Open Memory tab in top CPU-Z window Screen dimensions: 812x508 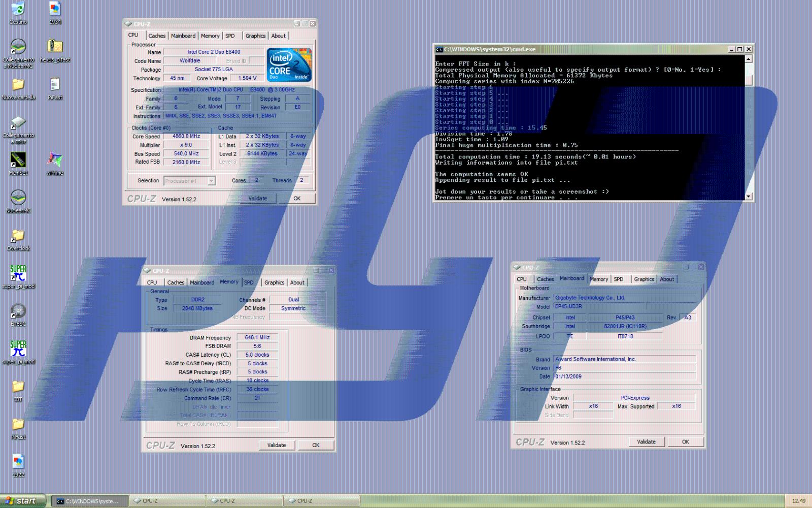click(x=210, y=36)
